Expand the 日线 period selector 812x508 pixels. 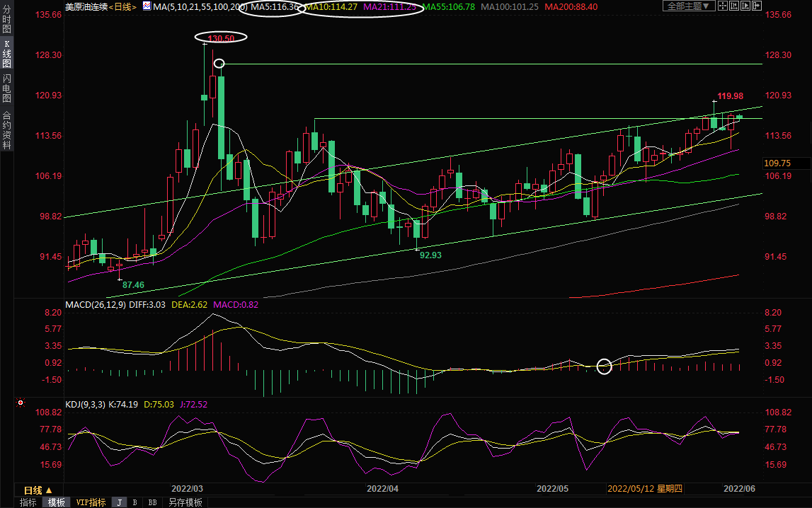(38, 490)
